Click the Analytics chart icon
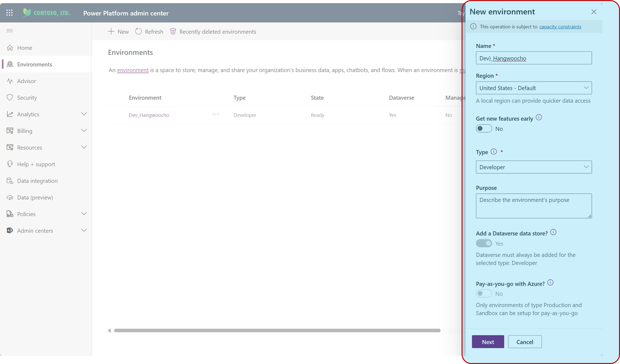This screenshot has height=364, width=620. point(10,114)
